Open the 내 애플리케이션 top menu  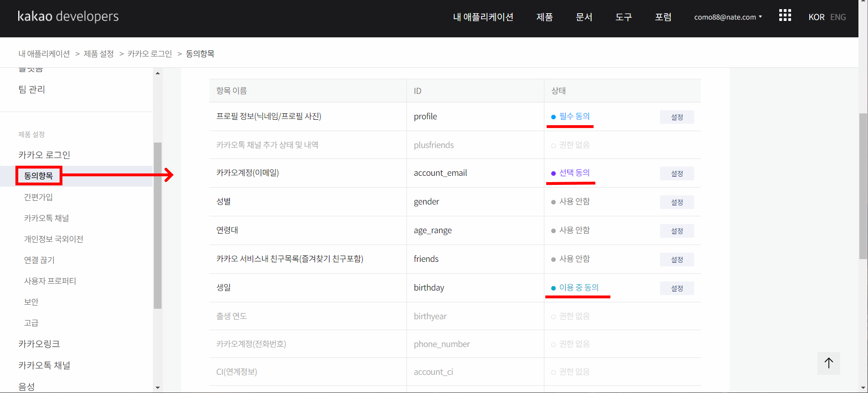(483, 17)
